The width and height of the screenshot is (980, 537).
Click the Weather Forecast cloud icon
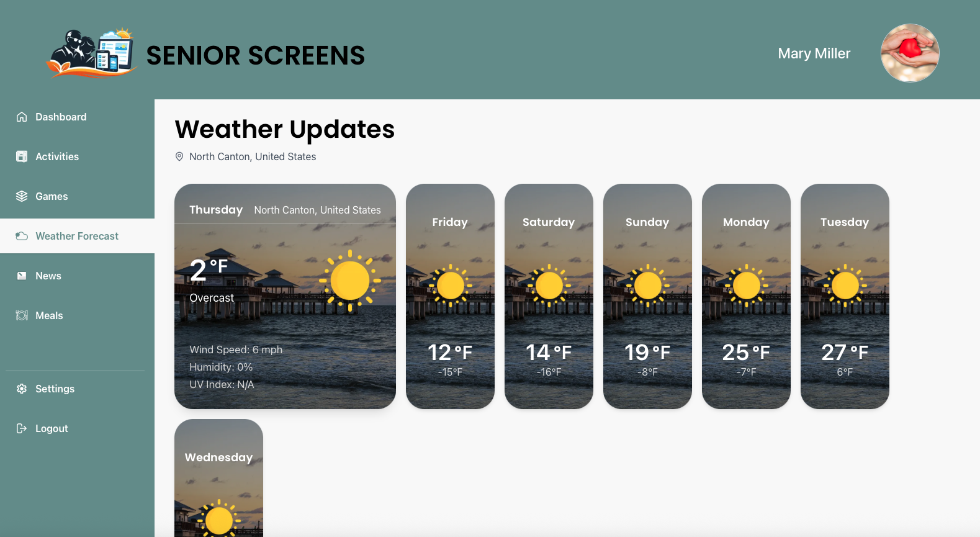point(22,236)
